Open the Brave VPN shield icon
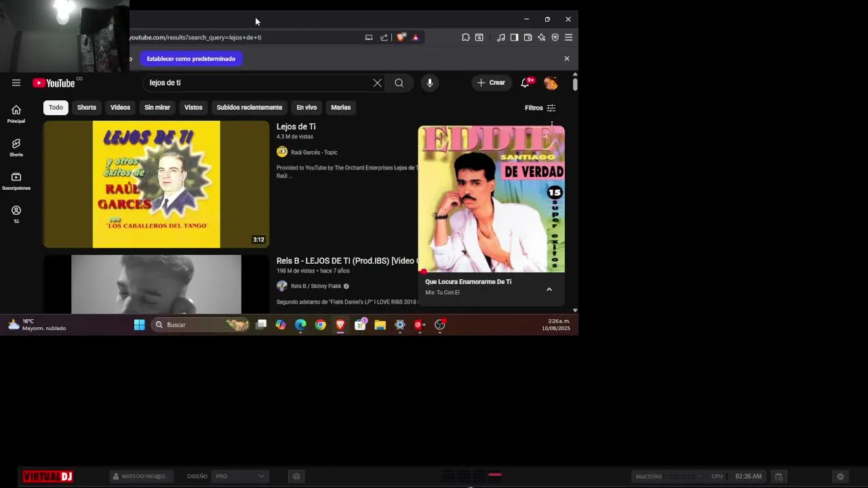 click(555, 37)
